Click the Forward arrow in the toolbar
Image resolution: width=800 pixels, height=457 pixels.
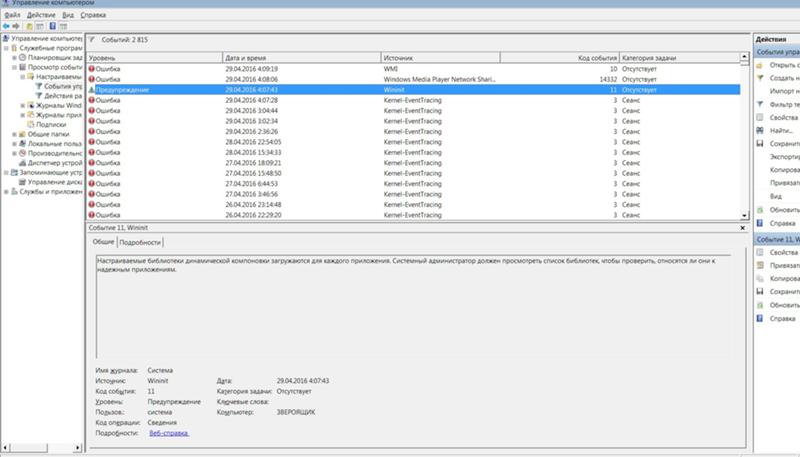[x=16, y=26]
